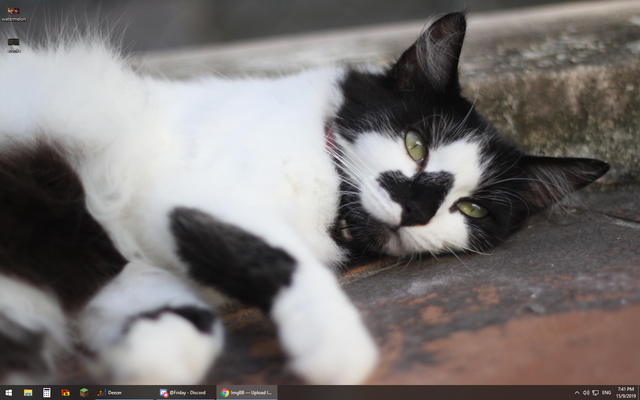The height and width of the screenshot is (400, 640).
Task: Open the volume control in the tray
Action: (x=586, y=393)
